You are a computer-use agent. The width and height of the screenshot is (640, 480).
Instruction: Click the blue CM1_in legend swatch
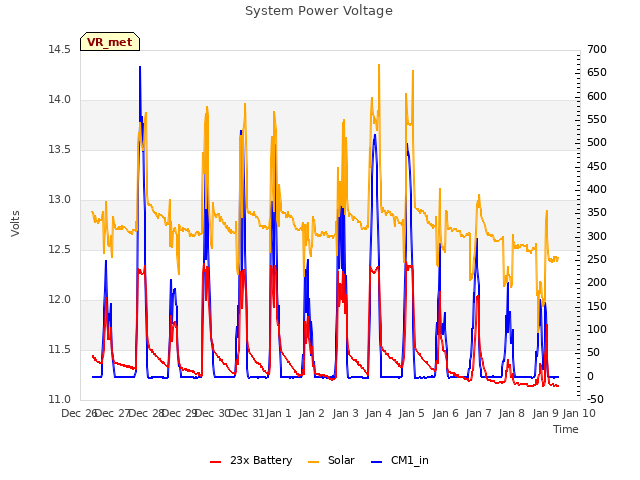tap(376, 462)
